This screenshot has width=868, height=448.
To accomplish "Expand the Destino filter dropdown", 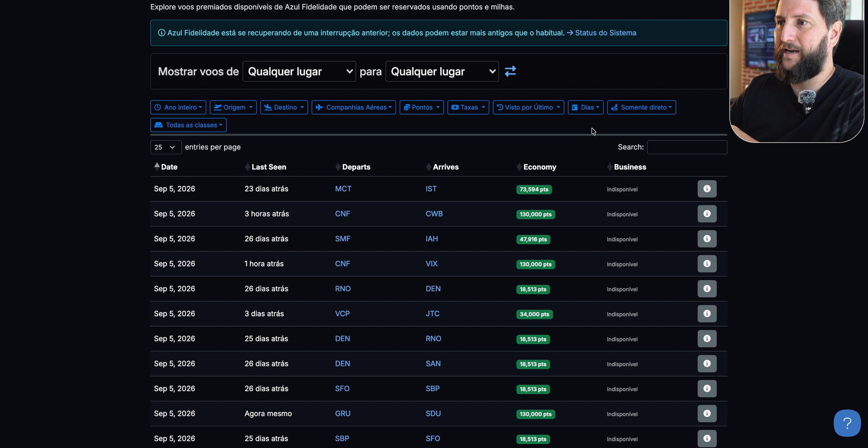I will pos(284,108).
